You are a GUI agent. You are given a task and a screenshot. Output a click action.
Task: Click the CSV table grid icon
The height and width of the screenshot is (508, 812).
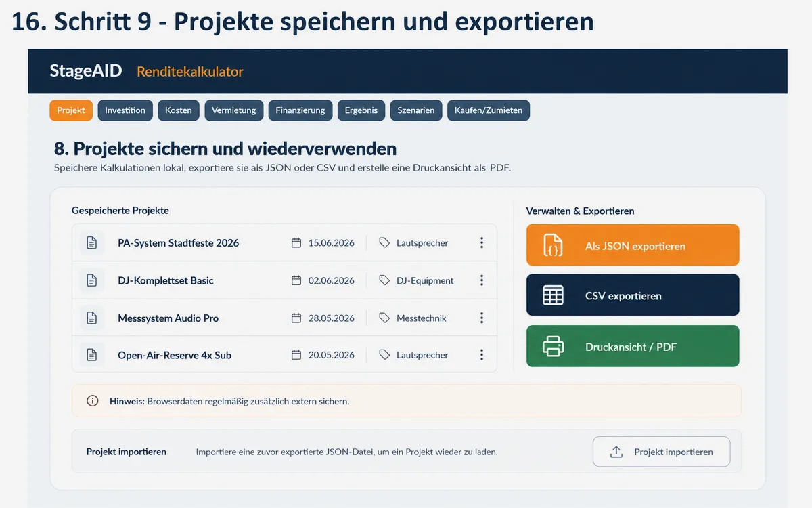click(553, 295)
